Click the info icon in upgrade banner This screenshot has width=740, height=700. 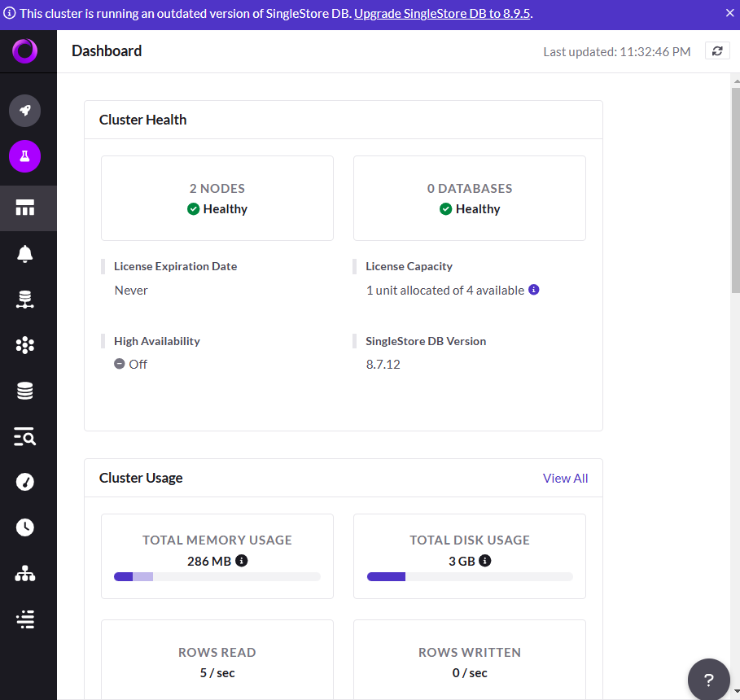(x=9, y=13)
